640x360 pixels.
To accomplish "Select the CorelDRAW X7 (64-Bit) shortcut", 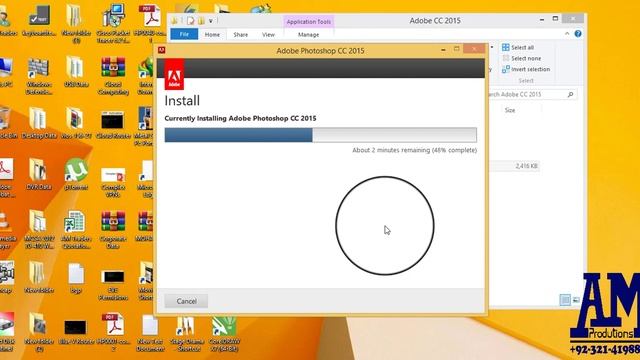I will (x=224, y=333).
